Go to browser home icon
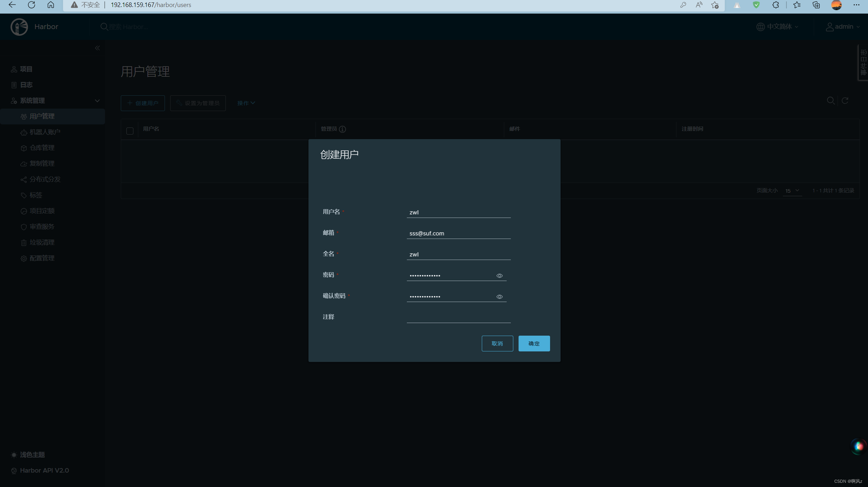 (51, 5)
